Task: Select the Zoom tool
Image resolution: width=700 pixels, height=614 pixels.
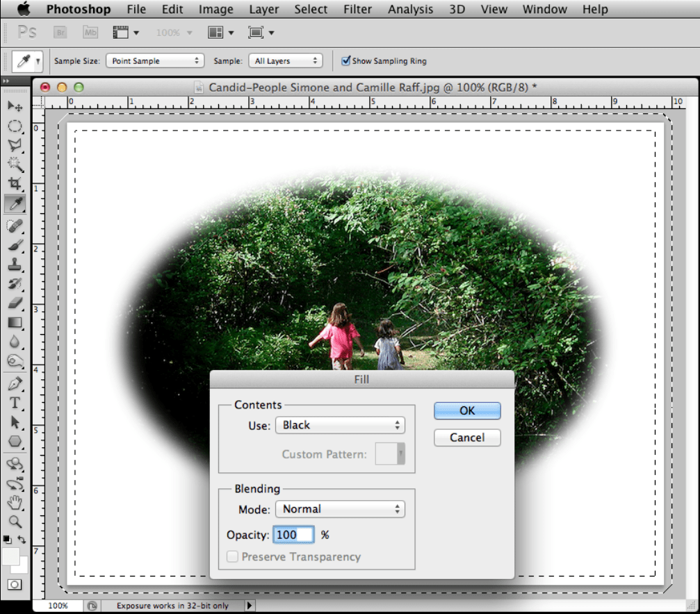Action: 15,521
